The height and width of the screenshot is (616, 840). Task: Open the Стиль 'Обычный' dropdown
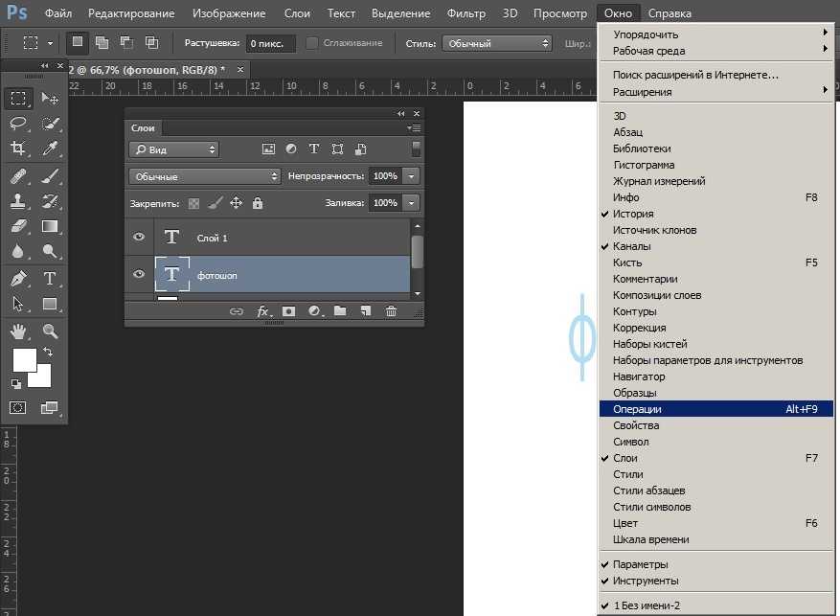pyautogui.click(x=497, y=43)
